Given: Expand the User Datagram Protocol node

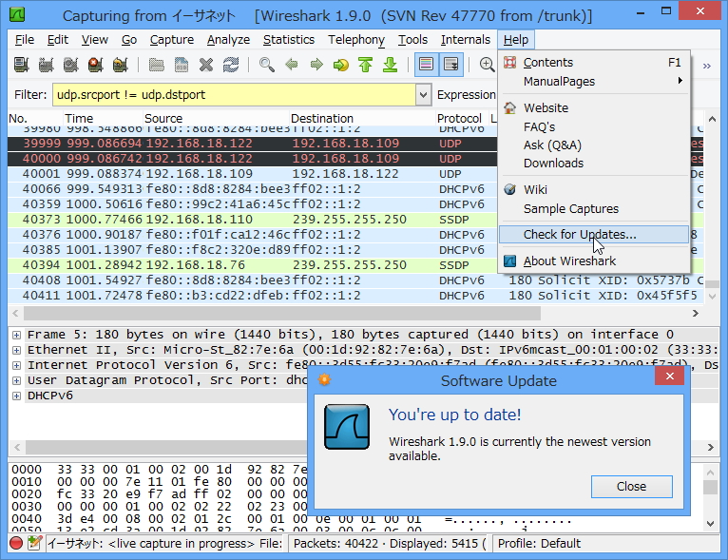Looking at the screenshot, I should 16,380.
